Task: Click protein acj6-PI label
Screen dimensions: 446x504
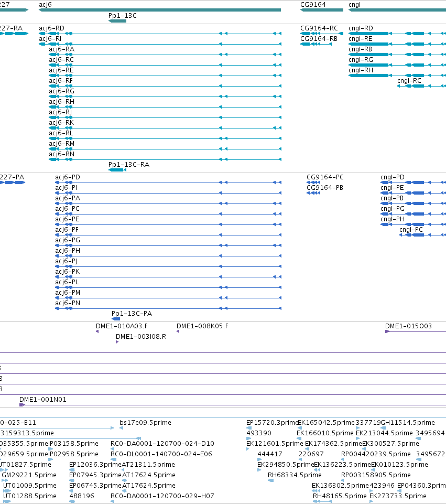Action: (x=66, y=188)
